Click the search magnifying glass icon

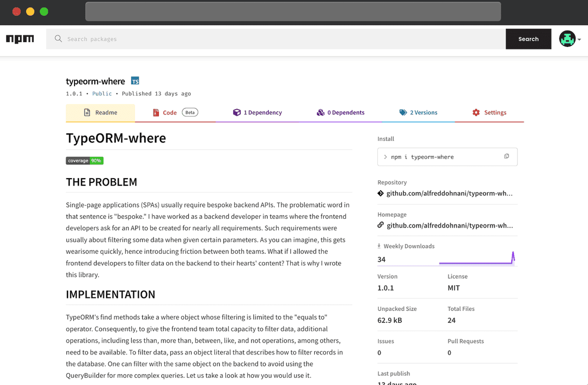(58, 39)
